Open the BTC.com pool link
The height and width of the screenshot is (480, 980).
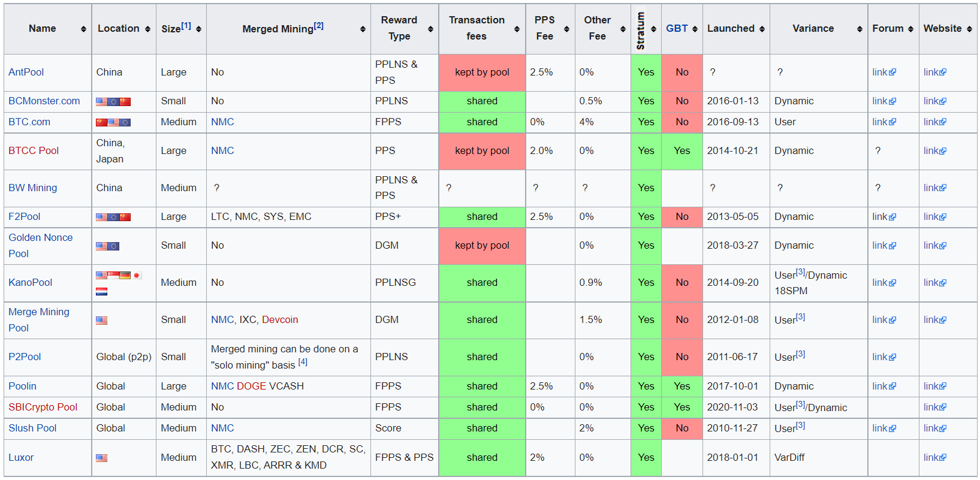(x=29, y=122)
